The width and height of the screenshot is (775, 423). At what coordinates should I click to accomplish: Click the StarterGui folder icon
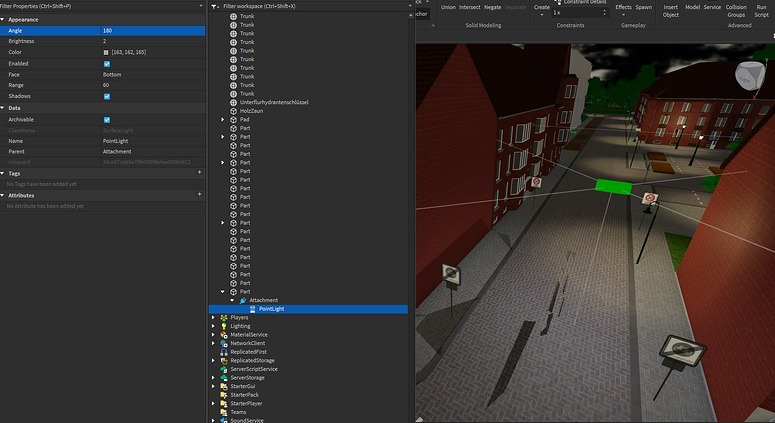coord(224,386)
